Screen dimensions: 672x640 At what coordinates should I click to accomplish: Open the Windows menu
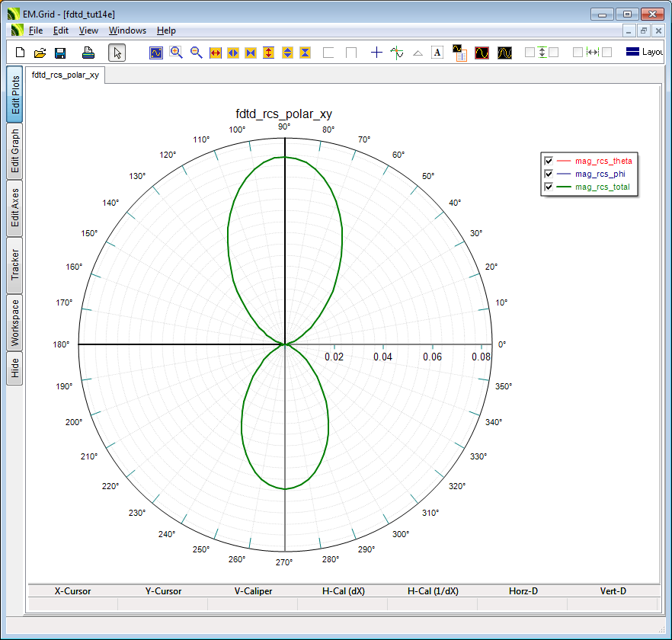coord(127,30)
